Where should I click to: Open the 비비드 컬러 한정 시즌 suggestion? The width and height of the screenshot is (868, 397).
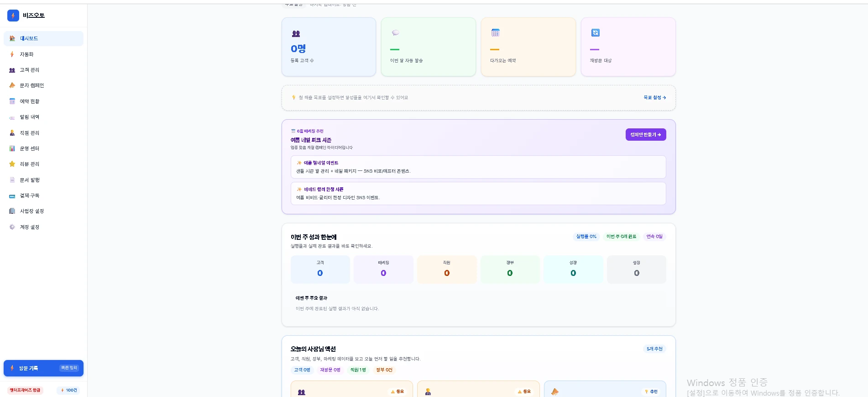click(478, 193)
